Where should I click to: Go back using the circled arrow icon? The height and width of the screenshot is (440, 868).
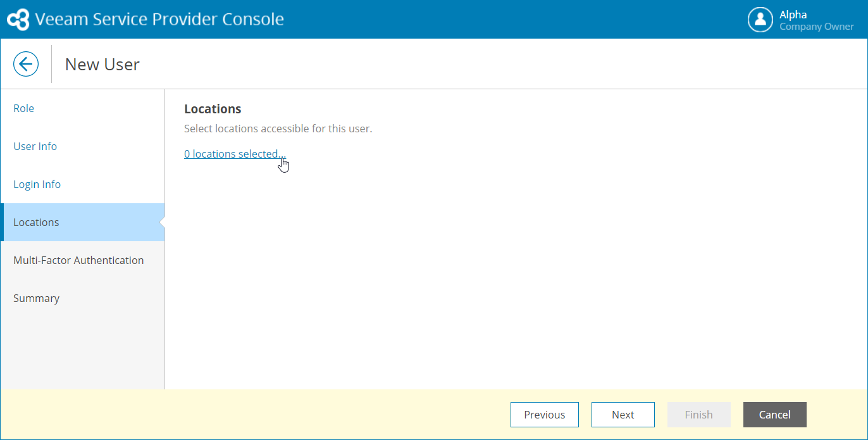26,64
